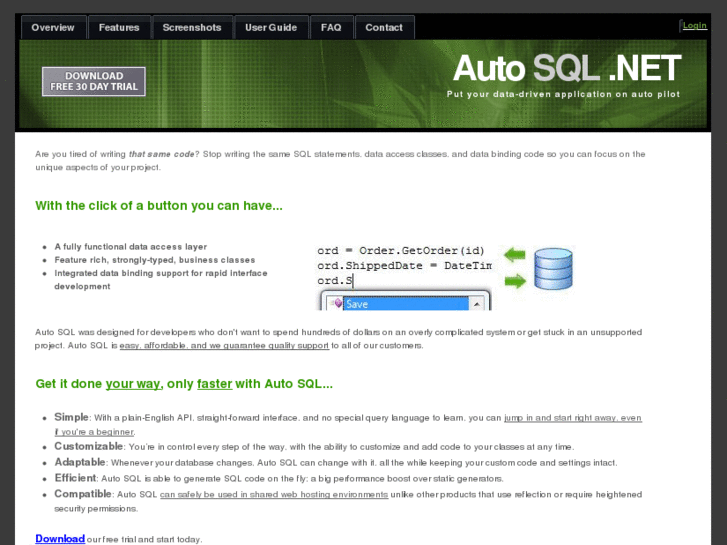727x545 pixels.
Task: Follow the 'easy, affordable' quality support link
Action: [x=224, y=346]
